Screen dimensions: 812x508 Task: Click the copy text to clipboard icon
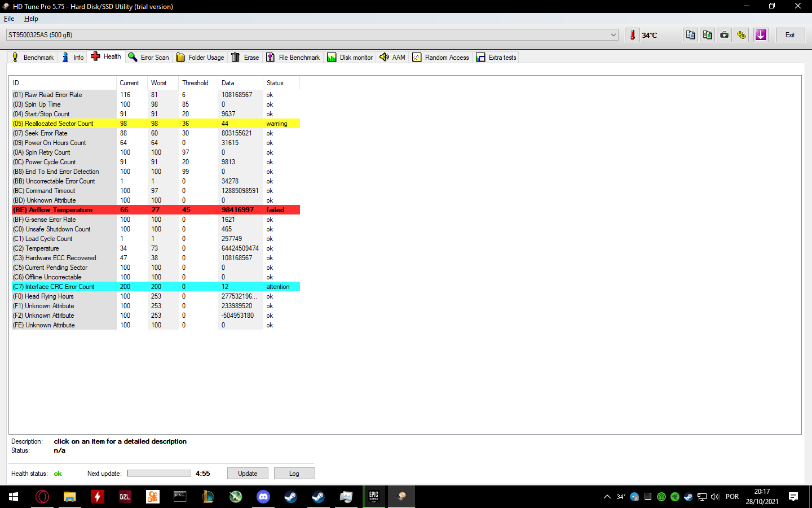click(x=690, y=35)
